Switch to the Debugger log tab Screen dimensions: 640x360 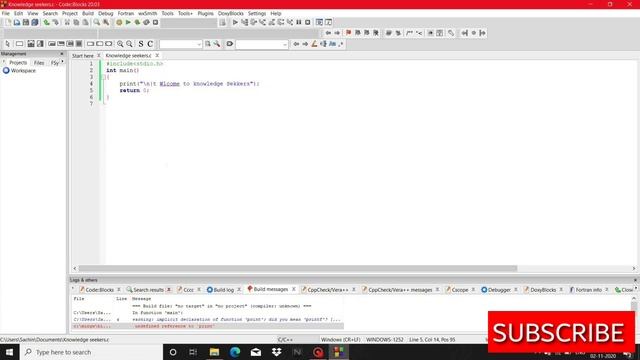(499, 290)
